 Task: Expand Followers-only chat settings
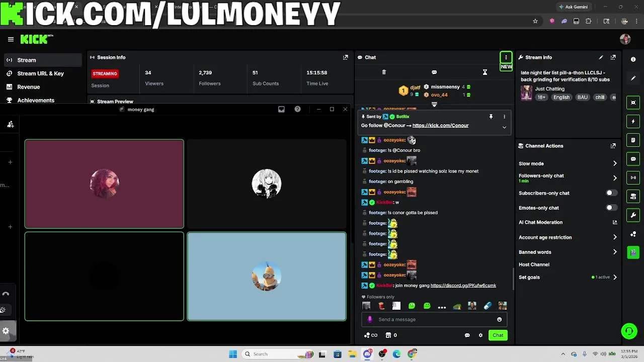[x=615, y=178]
